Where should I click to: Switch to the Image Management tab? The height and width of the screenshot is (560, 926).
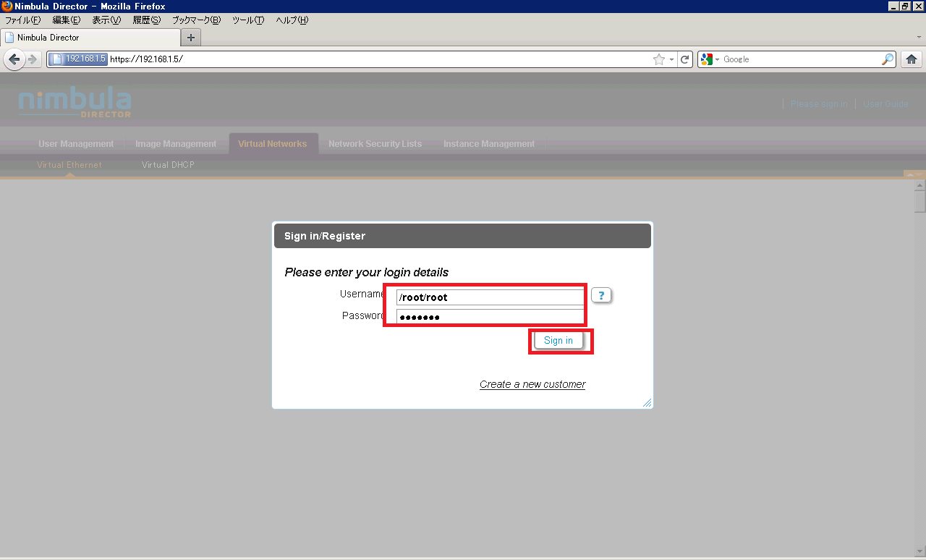coord(176,144)
